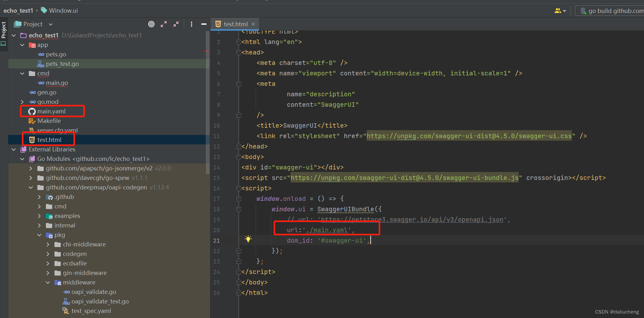Fold the body block at line 13
This screenshot has height=318, width=644.
(239, 157)
